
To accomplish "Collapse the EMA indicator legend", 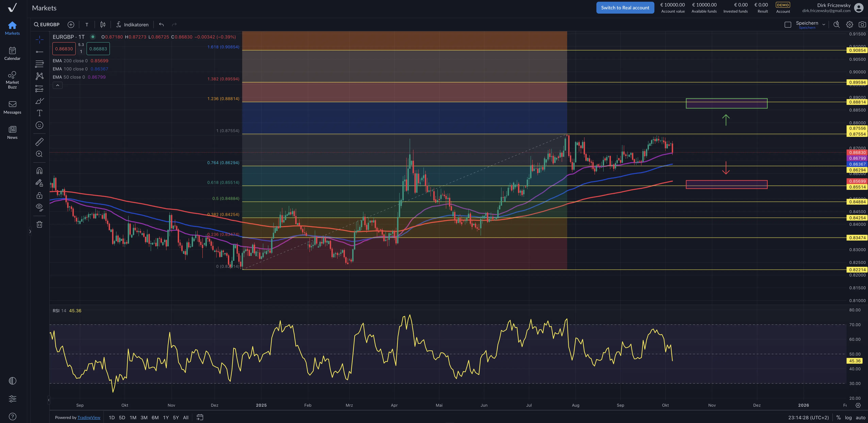I will 57,85.
